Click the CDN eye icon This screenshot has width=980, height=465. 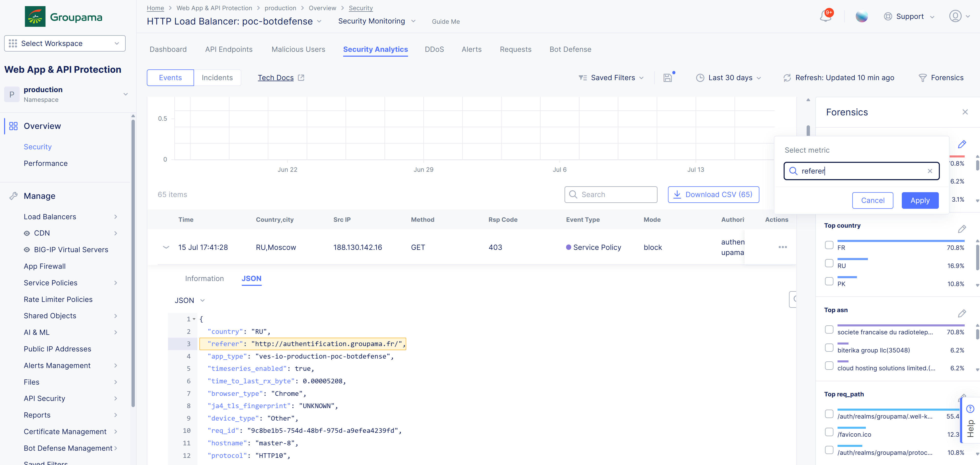tap(27, 233)
